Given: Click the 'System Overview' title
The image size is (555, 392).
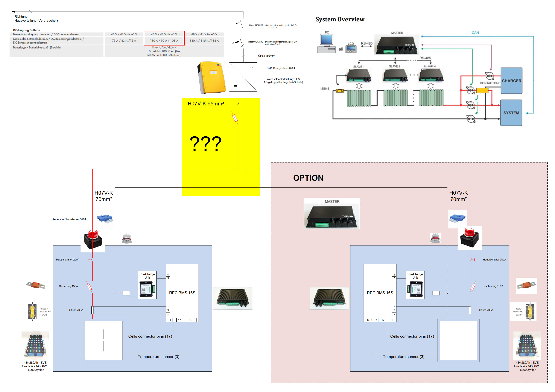Looking at the screenshot, I should pos(340,19).
